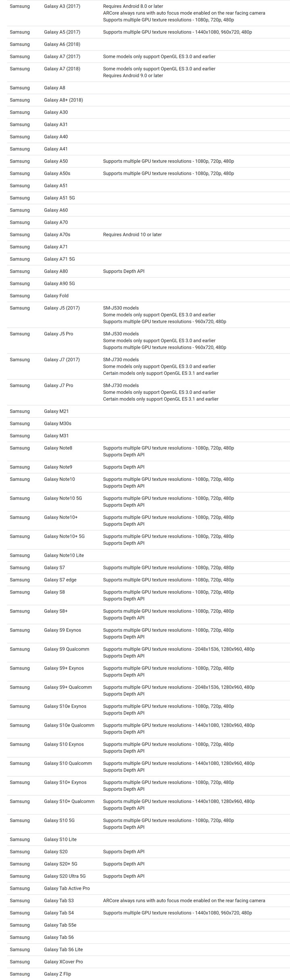Click the Galaxy Note9 device name
Image resolution: width=290 pixels, height=980 pixels.
[58, 467]
